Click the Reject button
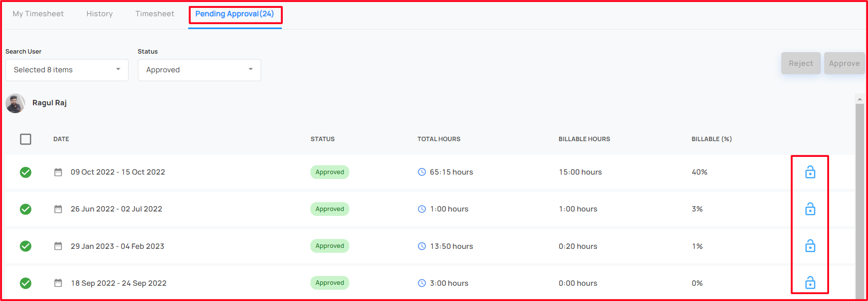Viewport: 868px width, 301px height. click(801, 63)
